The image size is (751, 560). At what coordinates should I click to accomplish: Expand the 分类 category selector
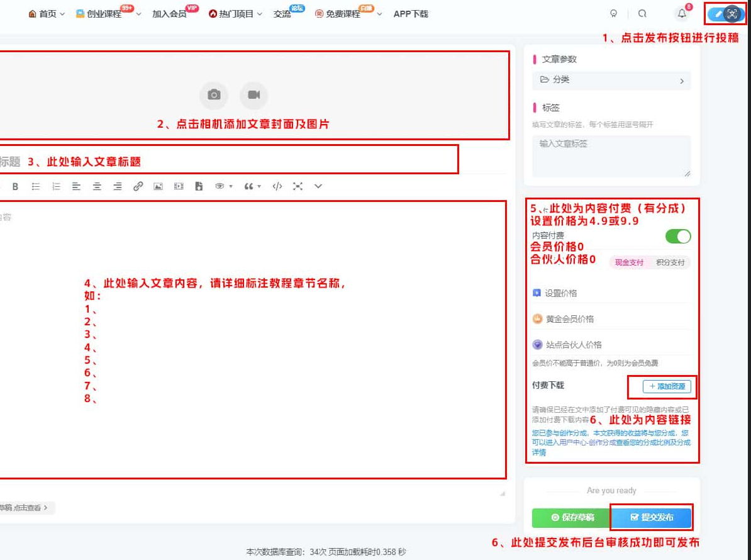coord(611,80)
